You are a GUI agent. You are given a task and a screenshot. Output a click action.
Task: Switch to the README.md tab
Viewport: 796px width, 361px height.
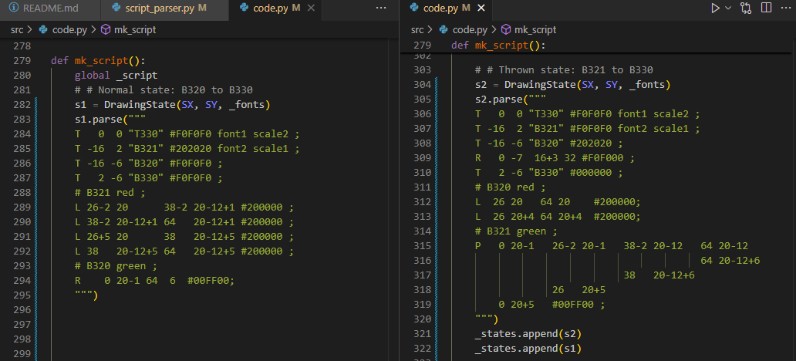(43, 8)
